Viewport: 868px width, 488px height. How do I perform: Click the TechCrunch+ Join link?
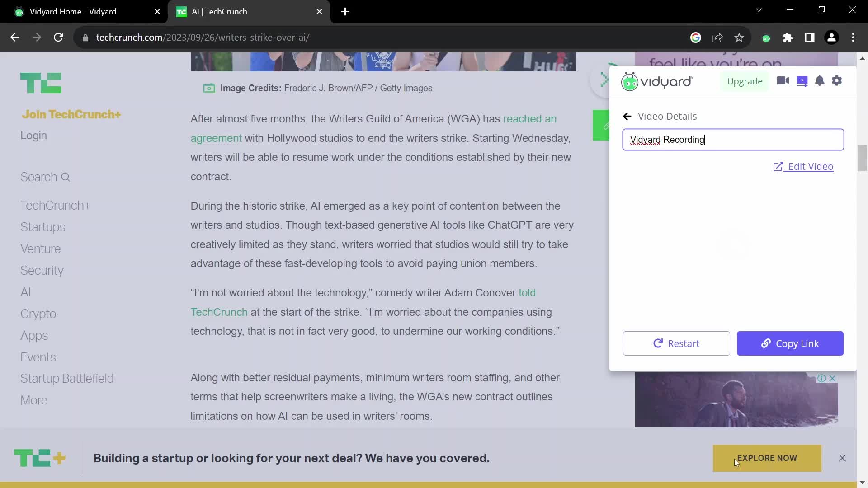coord(71,114)
